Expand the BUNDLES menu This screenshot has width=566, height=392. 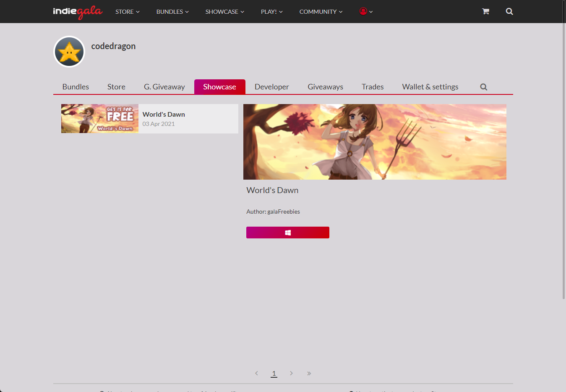[172, 12]
